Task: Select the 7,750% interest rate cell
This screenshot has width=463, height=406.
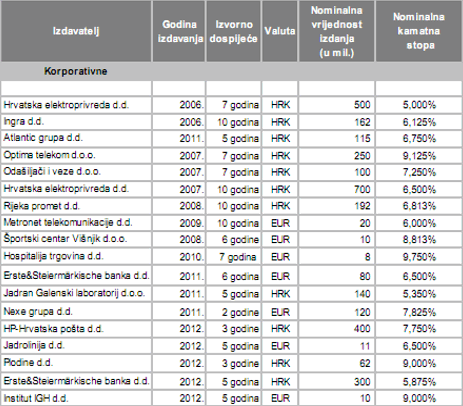Action: tap(419, 329)
